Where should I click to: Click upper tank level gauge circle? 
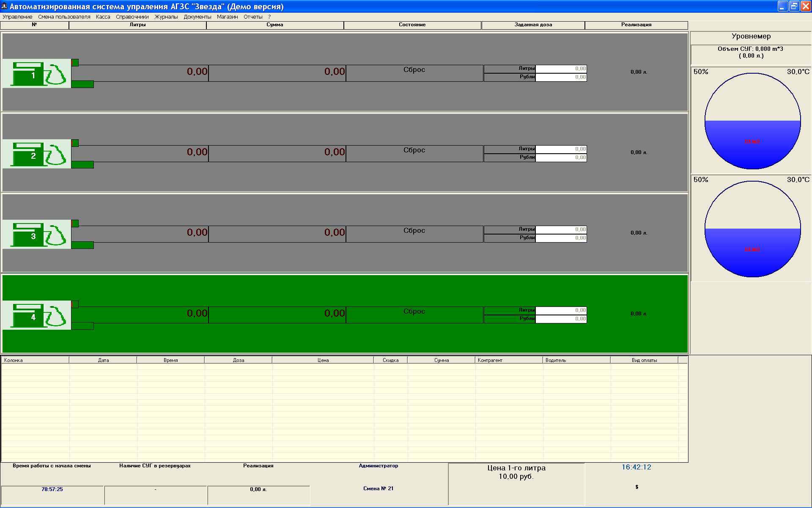[x=752, y=121]
